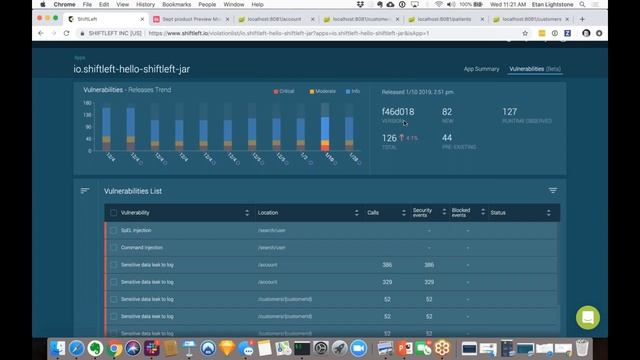Go back with the browser back arrow

click(41, 33)
